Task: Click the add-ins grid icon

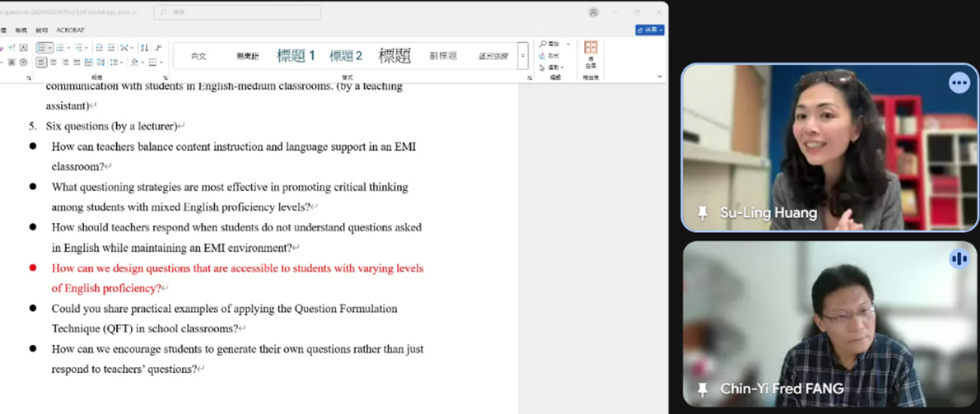Action: pyautogui.click(x=590, y=49)
